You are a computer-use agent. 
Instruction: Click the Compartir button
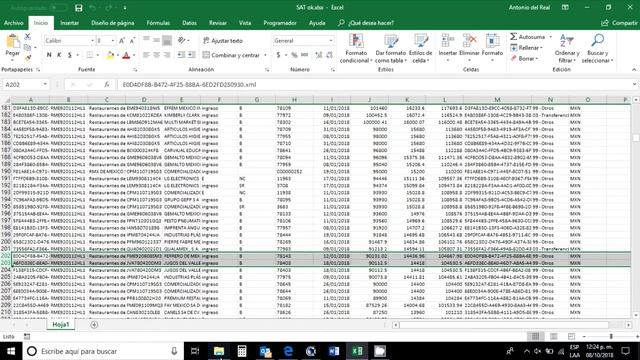(x=619, y=23)
